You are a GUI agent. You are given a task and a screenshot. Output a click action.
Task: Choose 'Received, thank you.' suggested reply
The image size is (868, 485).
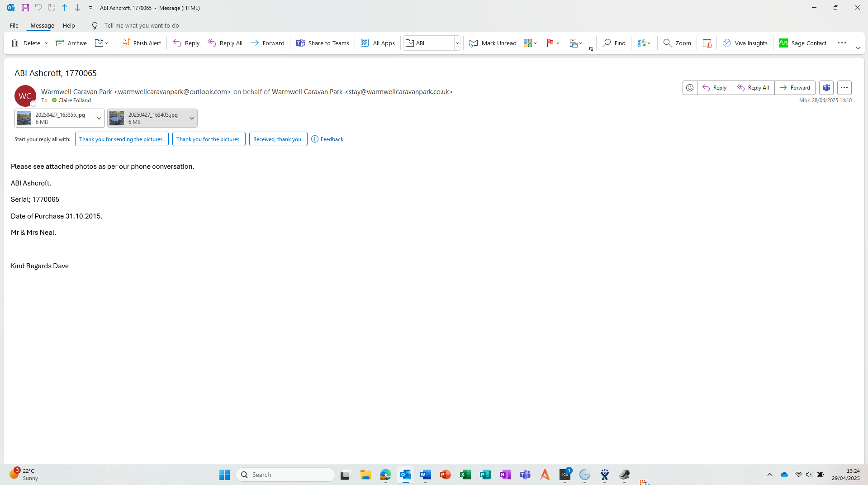[278, 139]
